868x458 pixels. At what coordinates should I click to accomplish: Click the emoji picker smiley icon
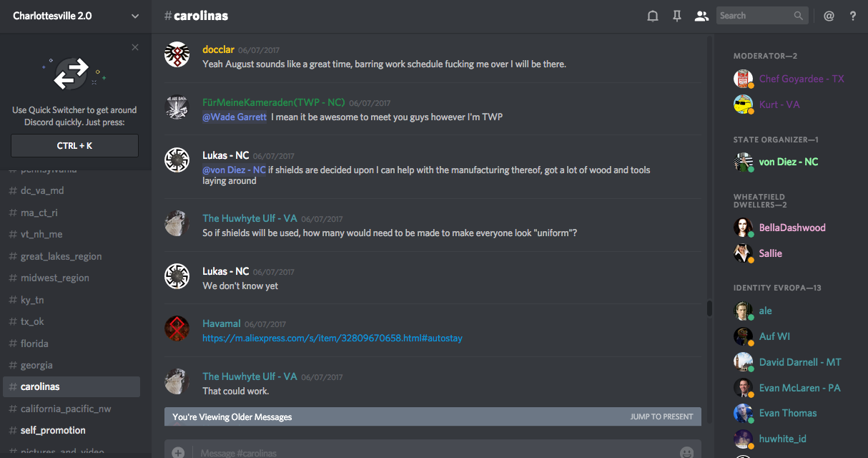[686, 452]
